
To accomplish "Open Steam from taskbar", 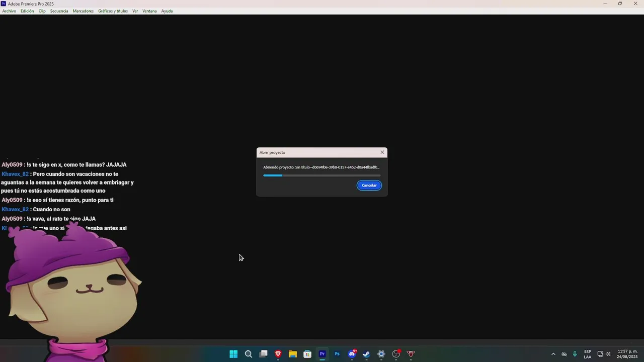I will tap(367, 354).
